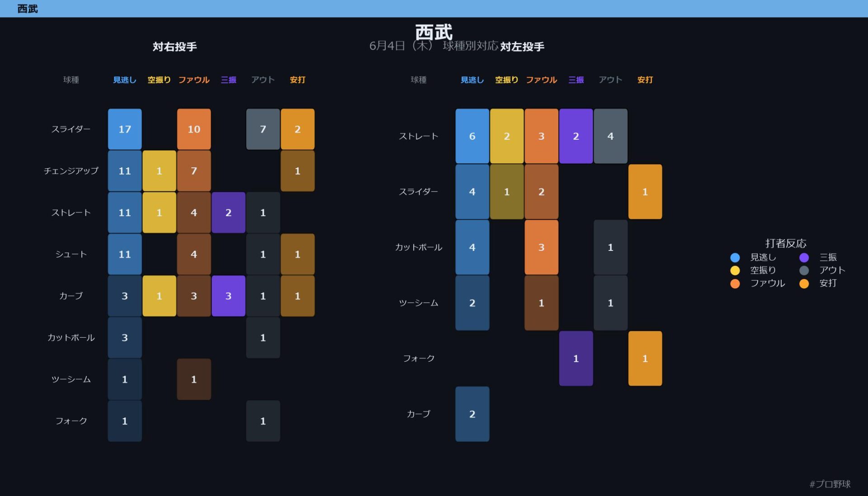Screen dimensions: 868x496
Task: Click アウト column header in 対右投手 table
Action: coord(263,80)
